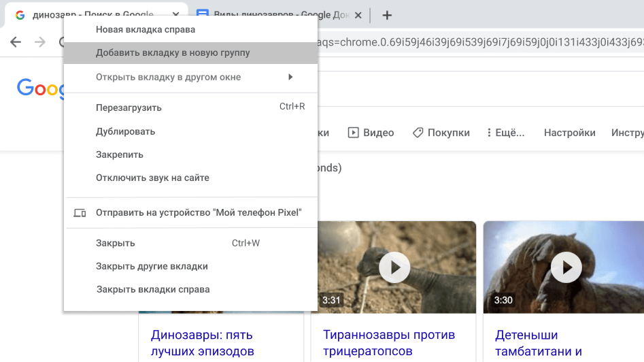Image resolution: width=644 pixels, height=362 pixels.
Task: Select Отключить звук на сайте
Action: pyautogui.click(x=152, y=178)
